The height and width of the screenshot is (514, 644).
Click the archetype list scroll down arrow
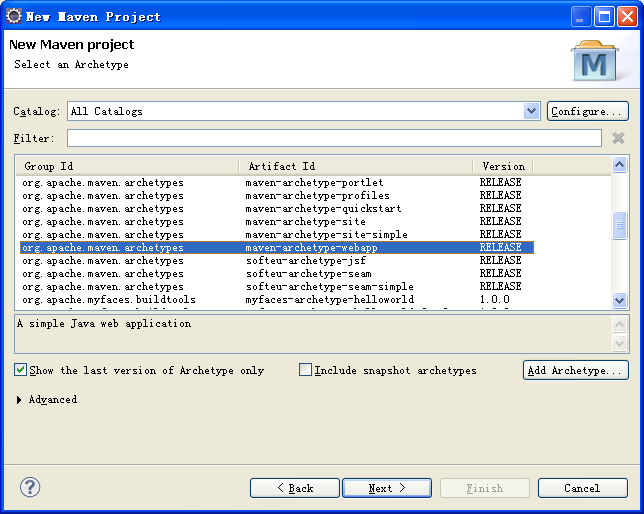[619, 301]
